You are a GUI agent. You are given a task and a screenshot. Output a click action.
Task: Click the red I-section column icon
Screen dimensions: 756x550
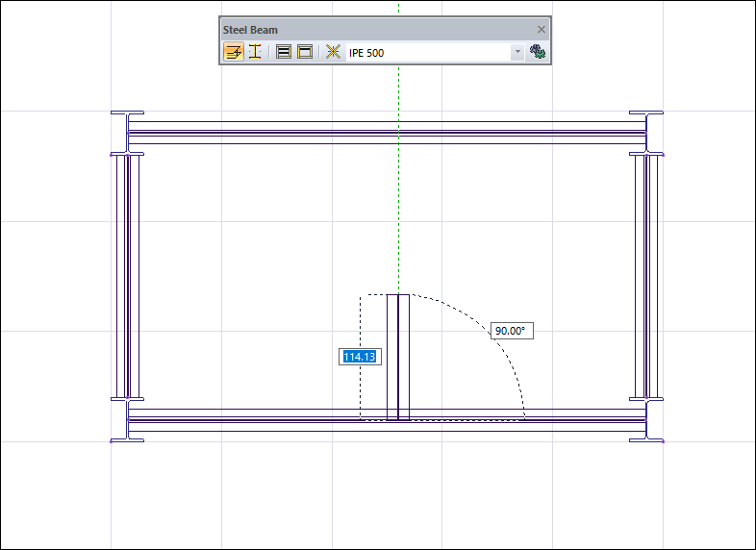(x=255, y=52)
